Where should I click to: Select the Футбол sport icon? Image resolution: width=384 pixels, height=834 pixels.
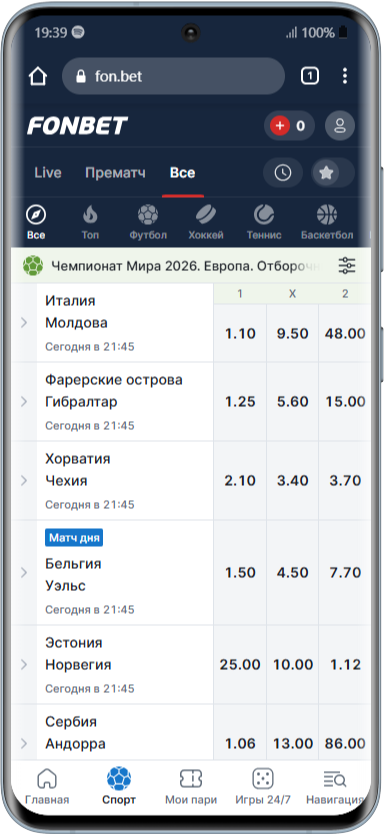tap(148, 222)
